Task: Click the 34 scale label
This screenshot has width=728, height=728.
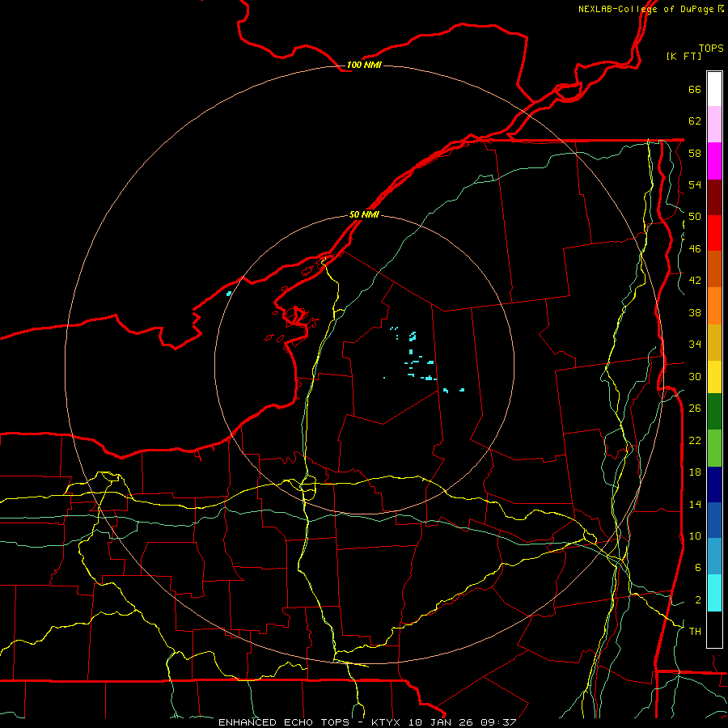Action: coord(695,345)
